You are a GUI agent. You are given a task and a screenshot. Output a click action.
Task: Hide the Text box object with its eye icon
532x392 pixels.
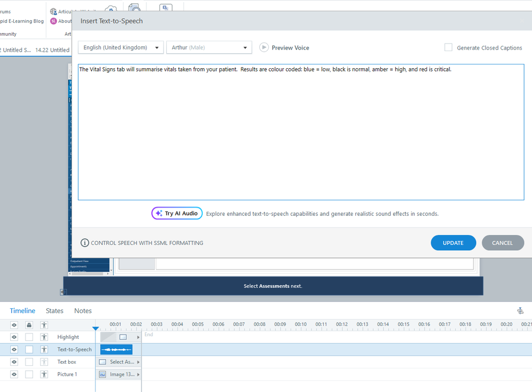[x=14, y=362]
